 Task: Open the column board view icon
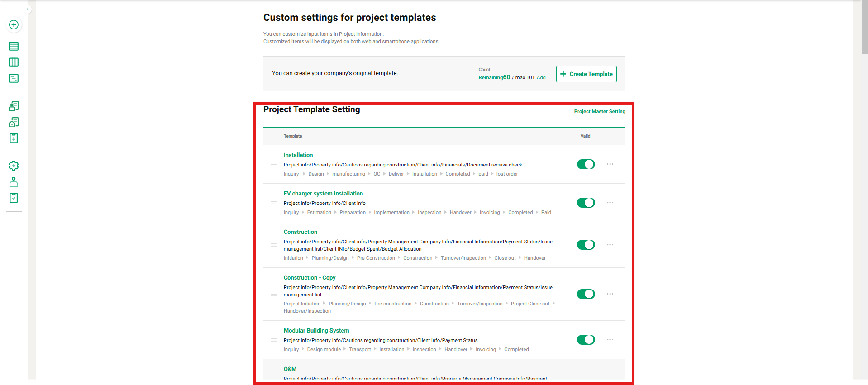[x=14, y=62]
